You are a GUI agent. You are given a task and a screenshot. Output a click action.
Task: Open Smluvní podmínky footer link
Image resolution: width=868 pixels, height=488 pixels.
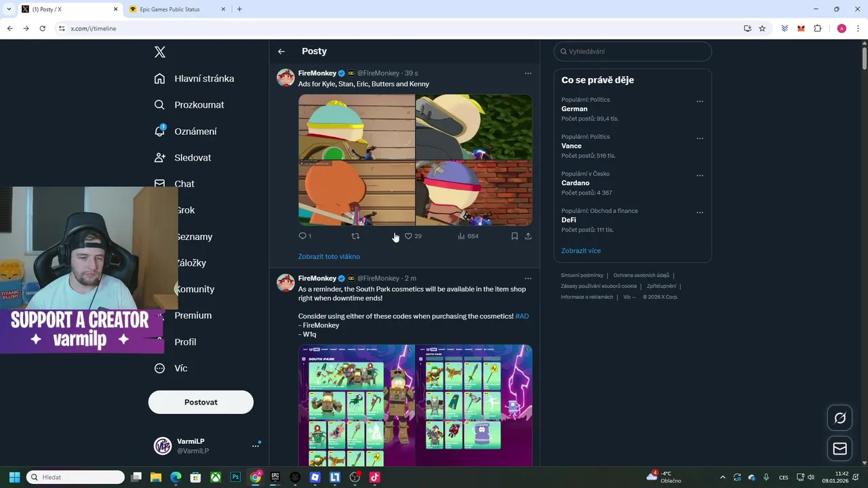click(582, 275)
